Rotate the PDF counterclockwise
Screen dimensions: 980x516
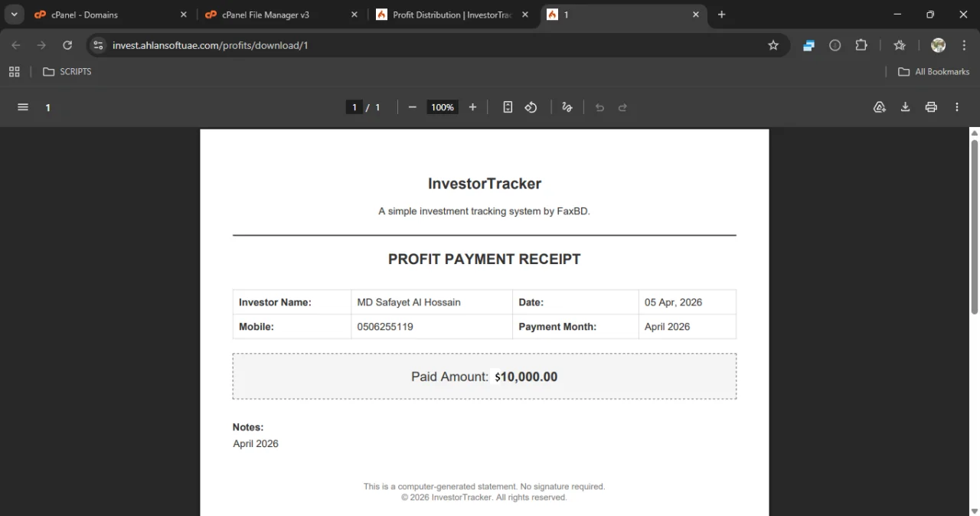[531, 107]
